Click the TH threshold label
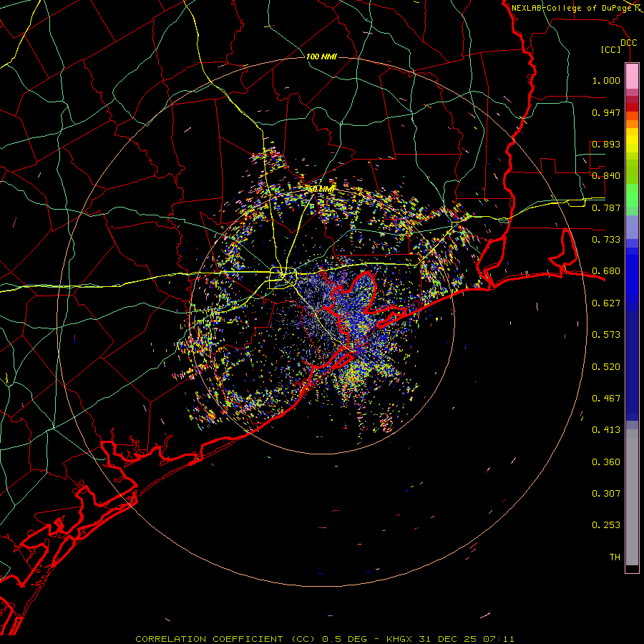Image resolution: width=644 pixels, height=644 pixels. point(615,557)
